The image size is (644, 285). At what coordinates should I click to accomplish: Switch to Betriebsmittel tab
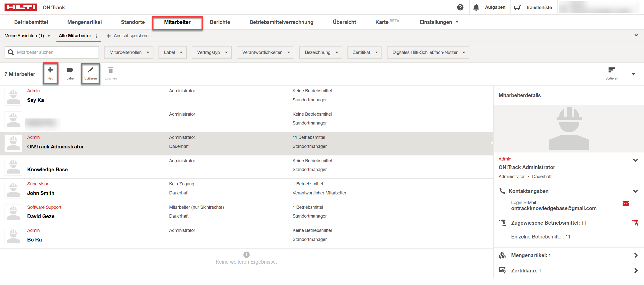(31, 22)
